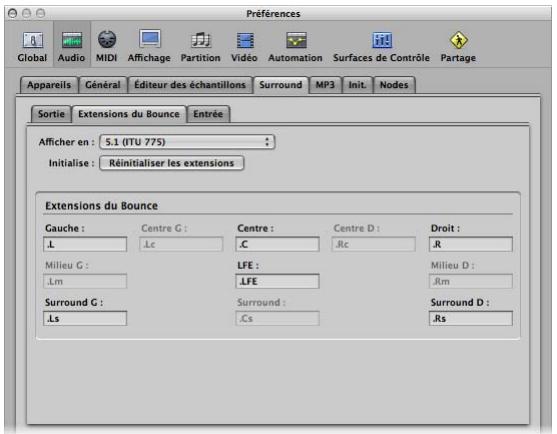Select the Extensions du Bounce sub-tab
The image size is (557, 434).
(129, 114)
